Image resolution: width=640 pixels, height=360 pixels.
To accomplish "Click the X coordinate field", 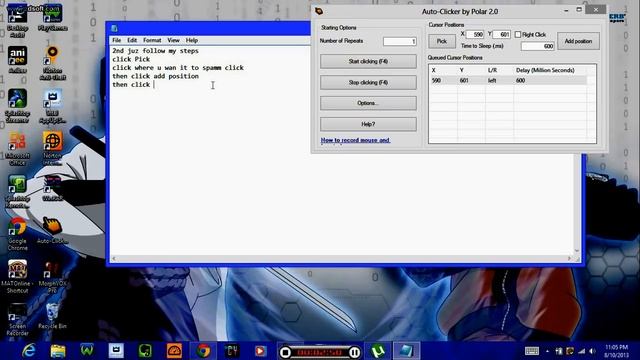I will click(475, 35).
